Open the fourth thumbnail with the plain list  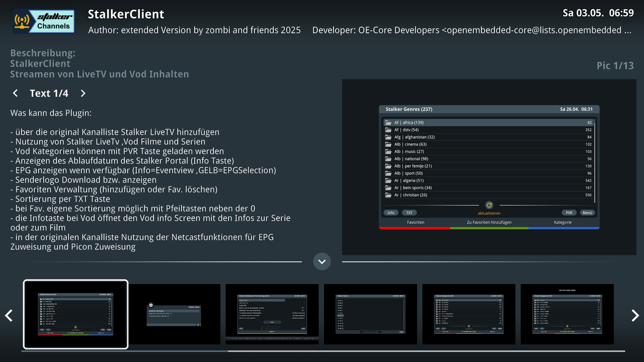point(370,314)
